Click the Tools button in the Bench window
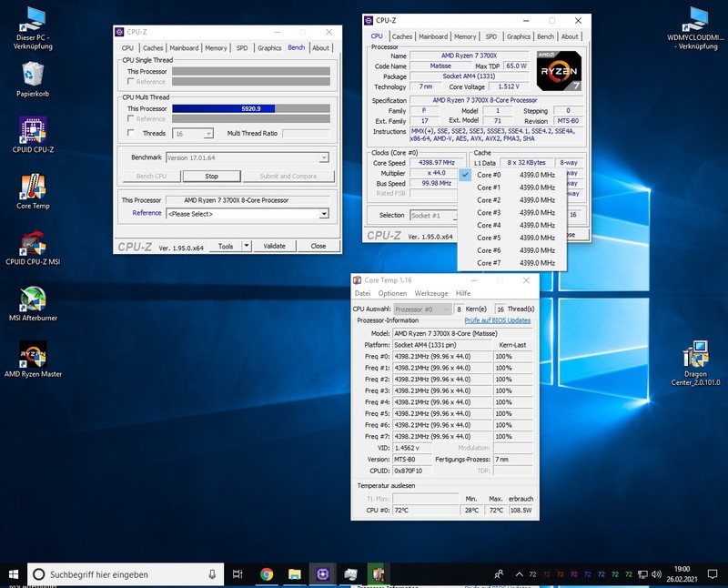The width and height of the screenshot is (728, 588). pos(226,246)
